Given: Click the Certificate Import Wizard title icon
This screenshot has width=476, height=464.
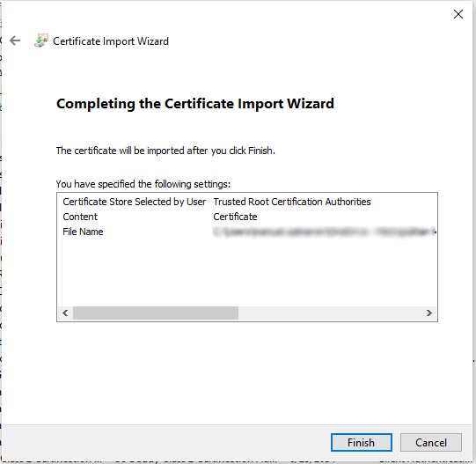Looking at the screenshot, I should tap(41, 41).
